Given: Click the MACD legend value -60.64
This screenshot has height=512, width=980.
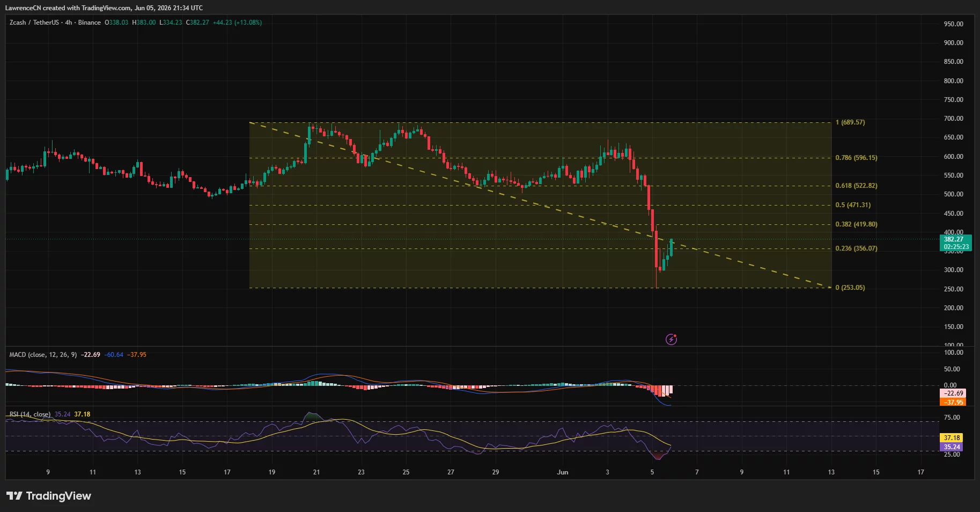Looking at the screenshot, I should pos(114,355).
